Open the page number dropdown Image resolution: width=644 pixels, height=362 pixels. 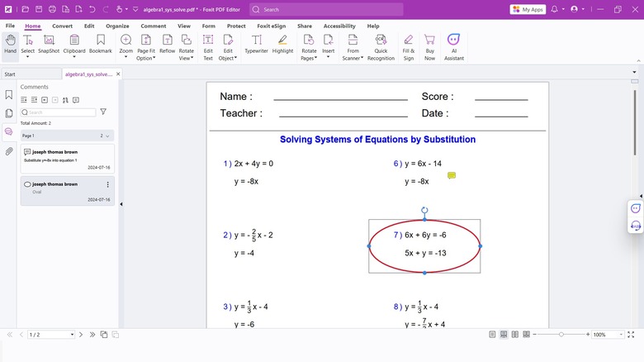[x=73, y=335]
